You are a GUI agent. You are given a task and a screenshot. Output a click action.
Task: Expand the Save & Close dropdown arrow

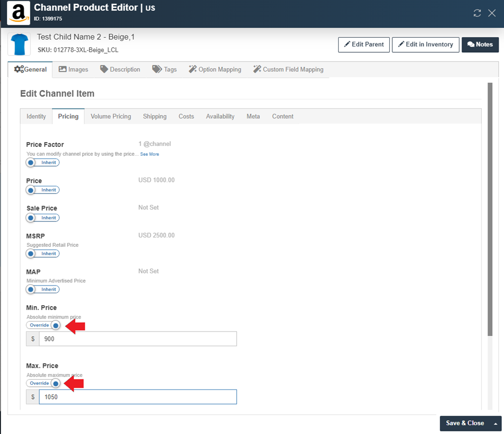[x=496, y=423]
